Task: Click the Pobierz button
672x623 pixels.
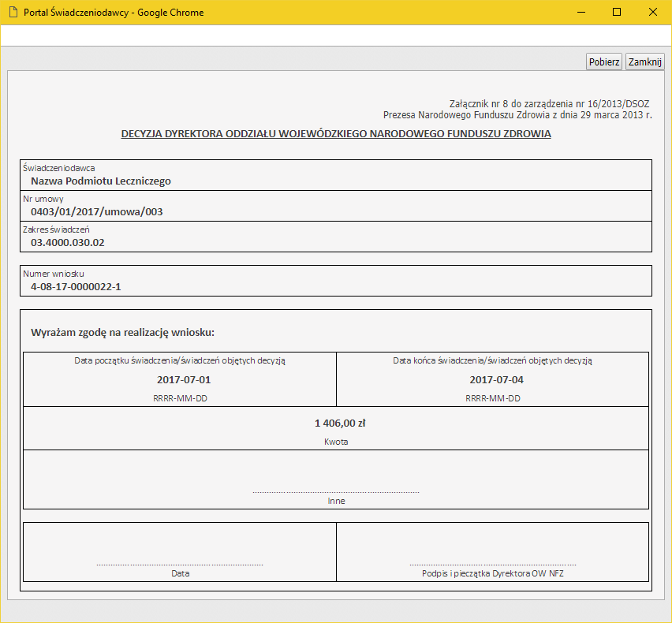Action: pos(604,62)
